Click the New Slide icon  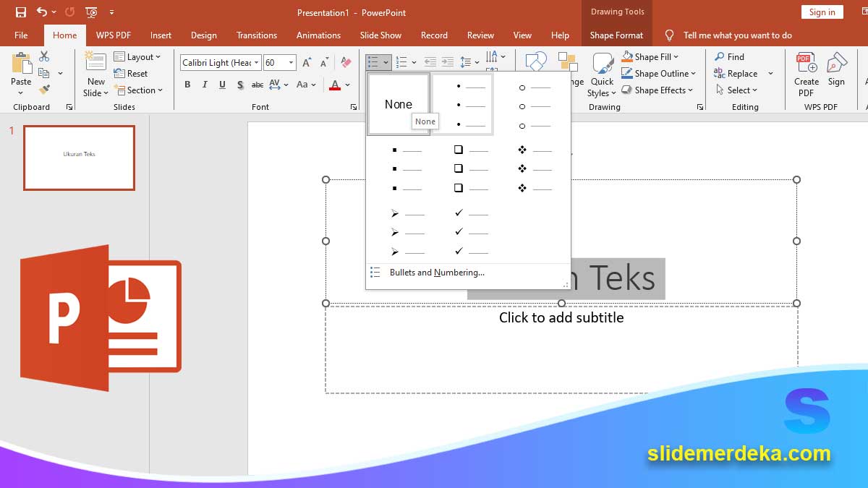pos(95,61)
